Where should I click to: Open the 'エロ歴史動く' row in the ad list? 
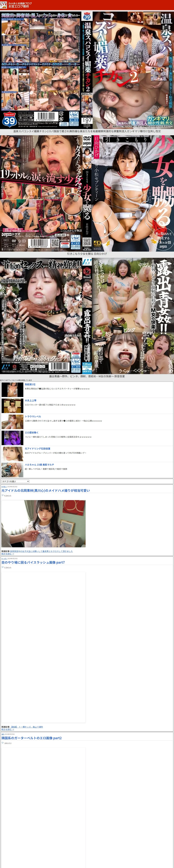87,438
